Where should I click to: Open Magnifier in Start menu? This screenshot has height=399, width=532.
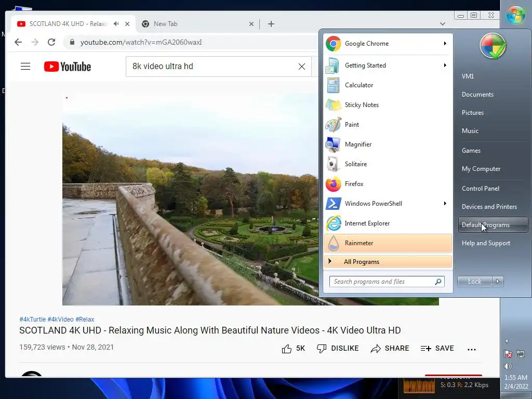point(388,144)
